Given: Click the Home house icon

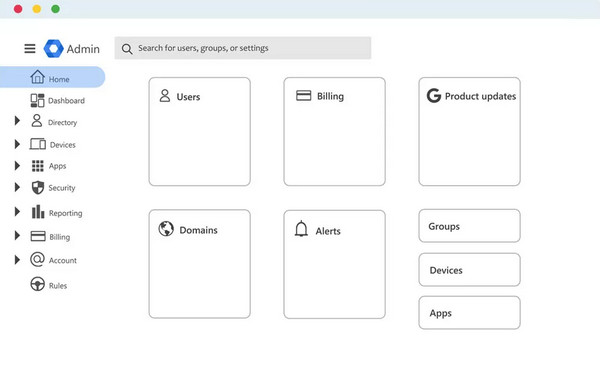Looking at the screenshot, I should pos(38,77).
